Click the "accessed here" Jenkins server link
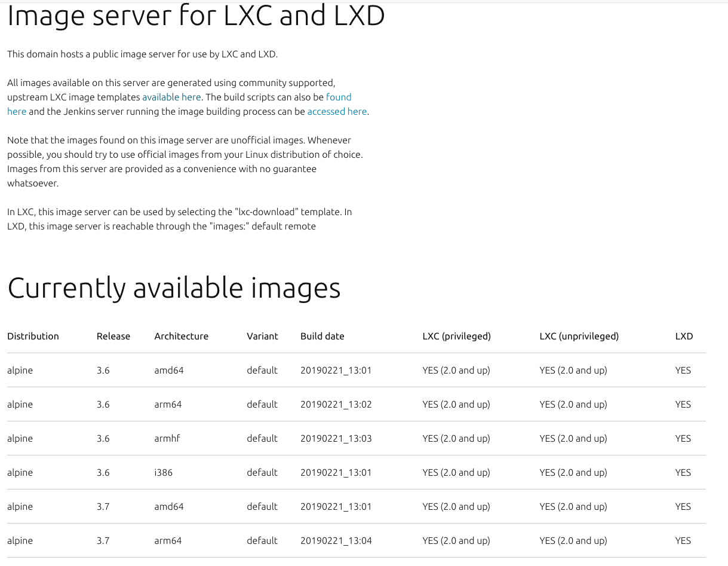Image resolution: width=728 pixels, height=566 pixels. 337,111
